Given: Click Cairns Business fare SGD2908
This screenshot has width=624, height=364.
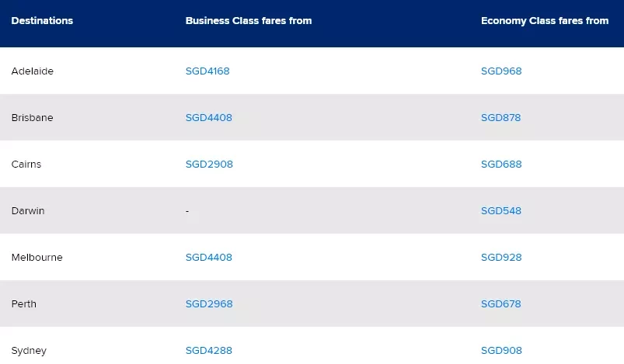Looking at the screenshot, I should click(209, 164).
